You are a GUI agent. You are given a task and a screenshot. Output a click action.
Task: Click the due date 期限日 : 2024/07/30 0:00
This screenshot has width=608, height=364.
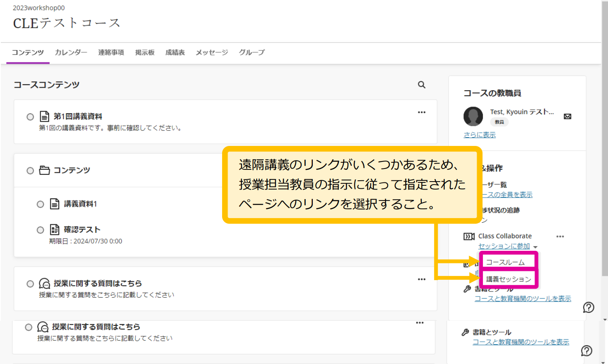pyautogui.click(x=86, y=241)
